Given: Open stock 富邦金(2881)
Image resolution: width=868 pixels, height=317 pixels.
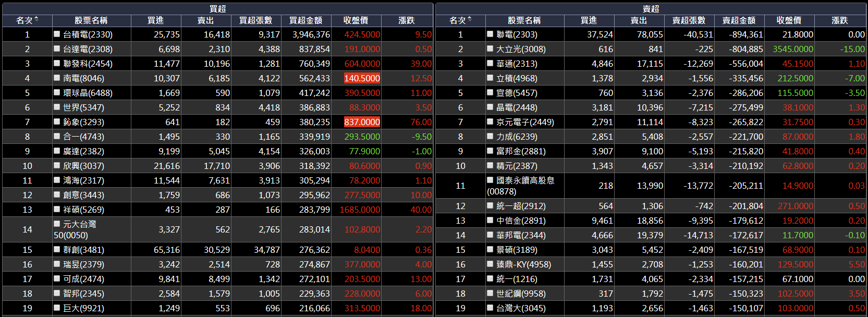Looking at the screenshot, I should coord(521,151).
